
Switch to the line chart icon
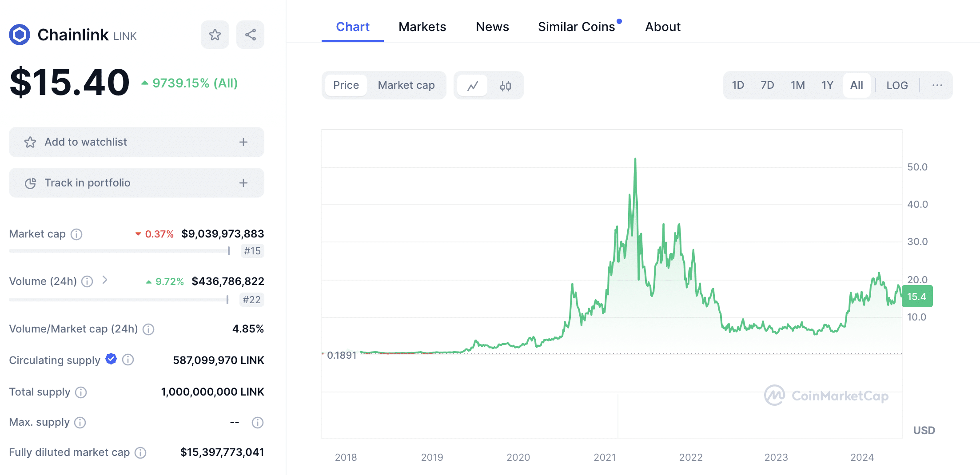click(x=473, y=85)
